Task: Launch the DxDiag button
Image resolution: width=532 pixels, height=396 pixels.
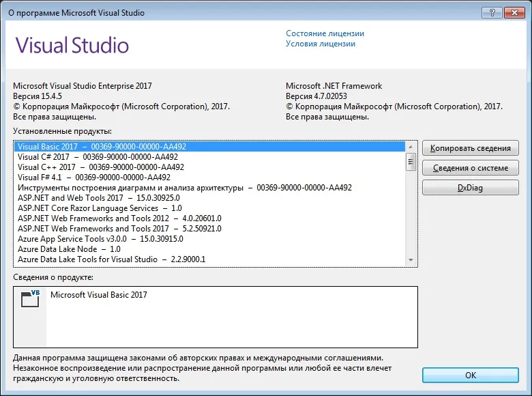Action: coord(470,188)
